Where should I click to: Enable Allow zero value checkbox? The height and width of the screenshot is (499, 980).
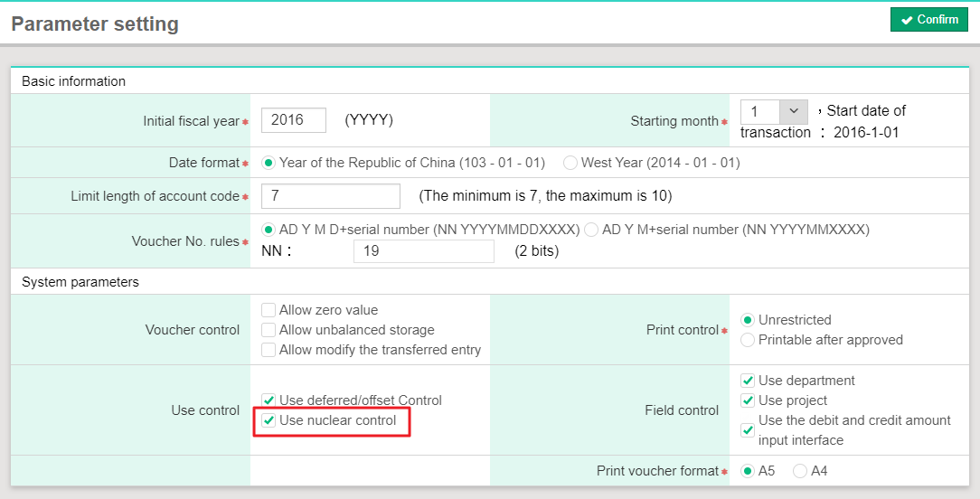[x=269, y=310]
